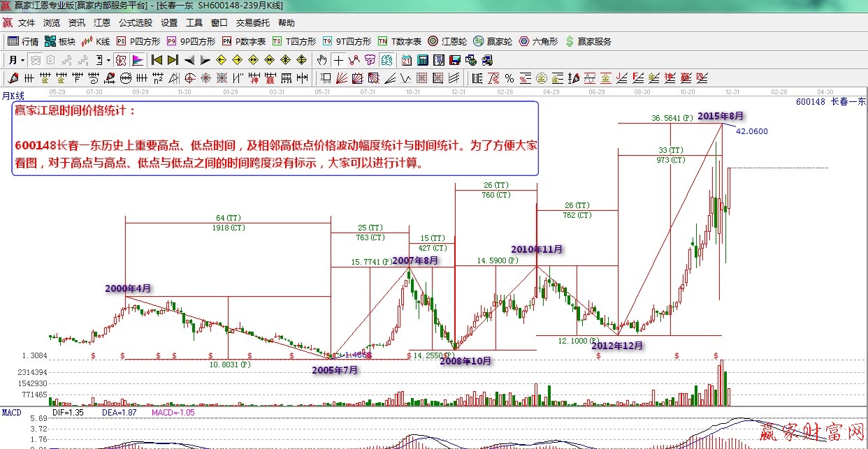
Task: Open the 江恩 menu
Action: (102, 23)
